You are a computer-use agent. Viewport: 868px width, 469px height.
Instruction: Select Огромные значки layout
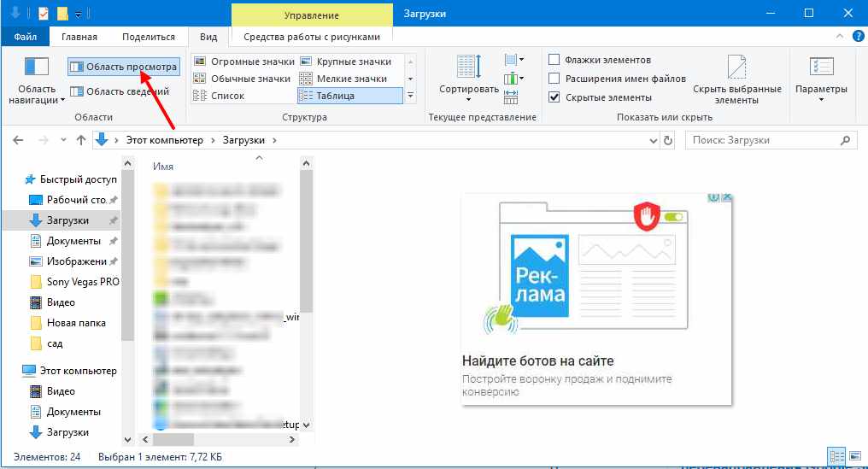tap(244, 62)
